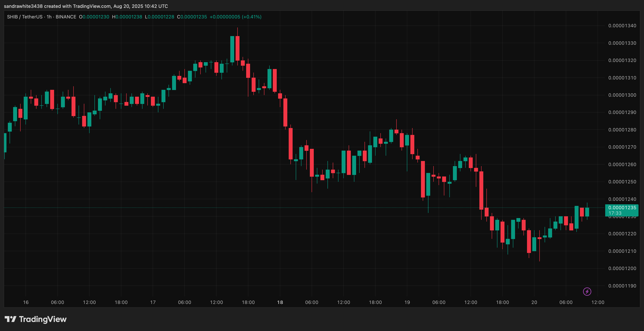Click the 16 date marker on the time axis
Image resolution: width=644 pixels, height=331 pixels.
pos(26,302)
